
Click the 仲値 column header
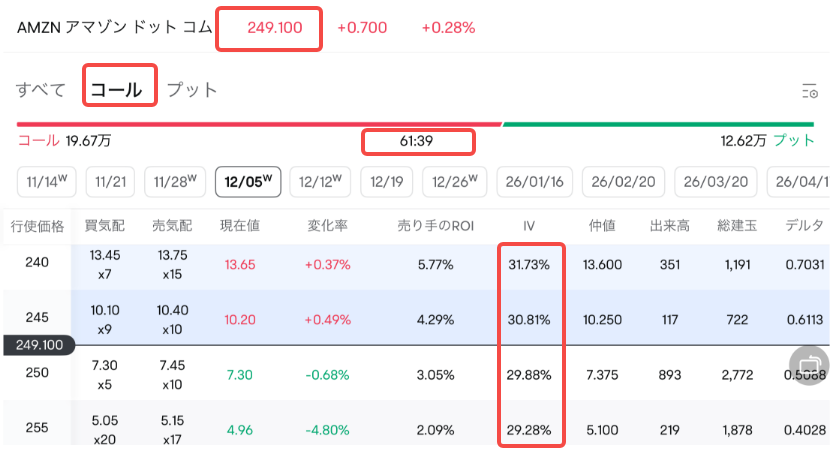tap(602, 226)
